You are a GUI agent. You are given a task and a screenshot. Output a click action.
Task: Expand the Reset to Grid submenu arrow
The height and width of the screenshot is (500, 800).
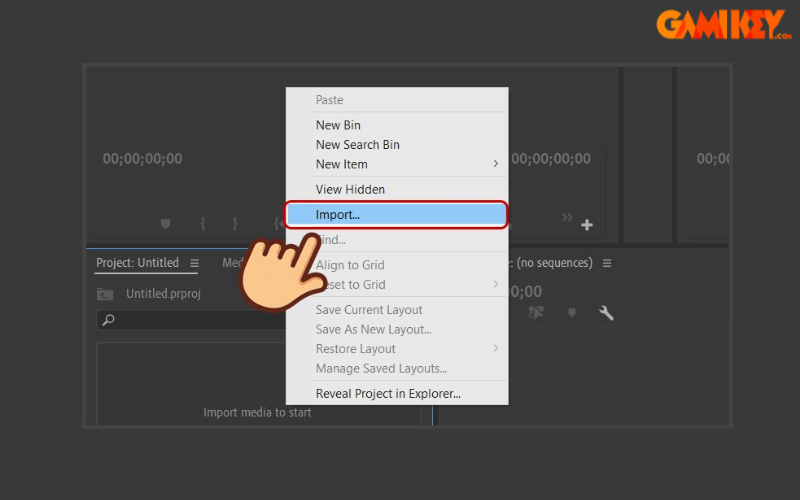coord(495,284)
